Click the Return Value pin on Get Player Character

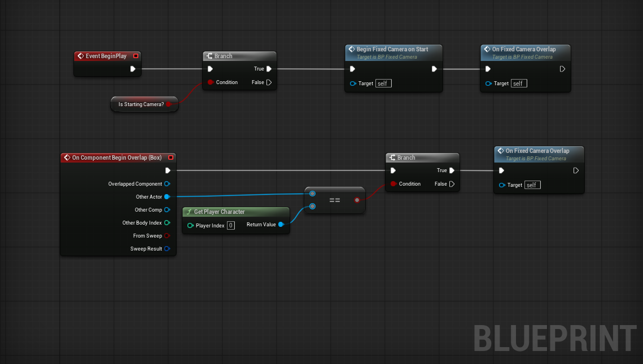281,225
